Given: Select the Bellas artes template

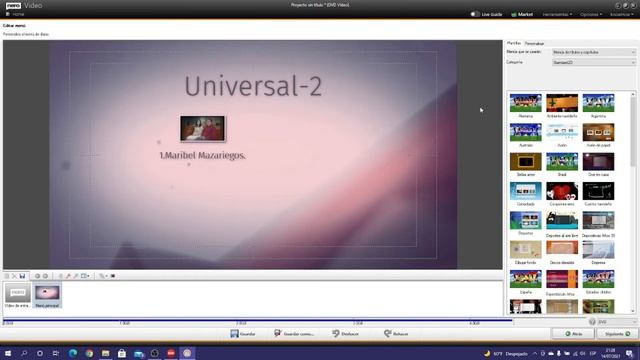Looking at the screenshot, I should pyautogui.click(x=526, y=164).
